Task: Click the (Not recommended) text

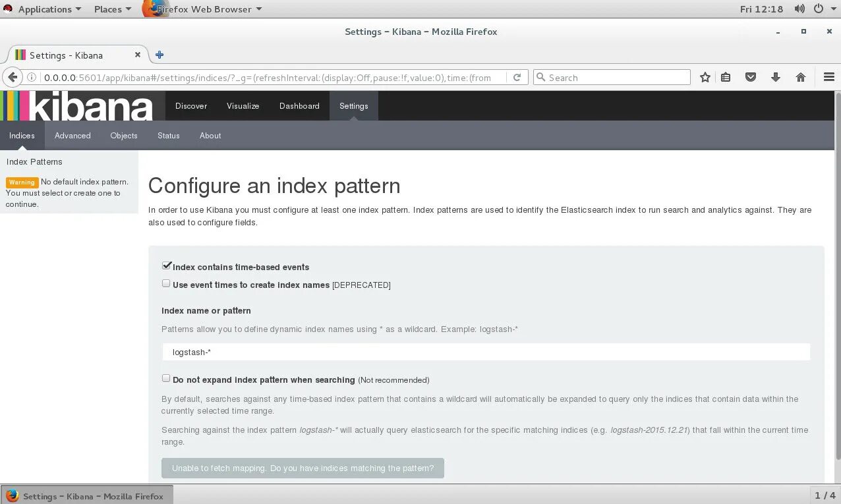Action: coord(393,380)
